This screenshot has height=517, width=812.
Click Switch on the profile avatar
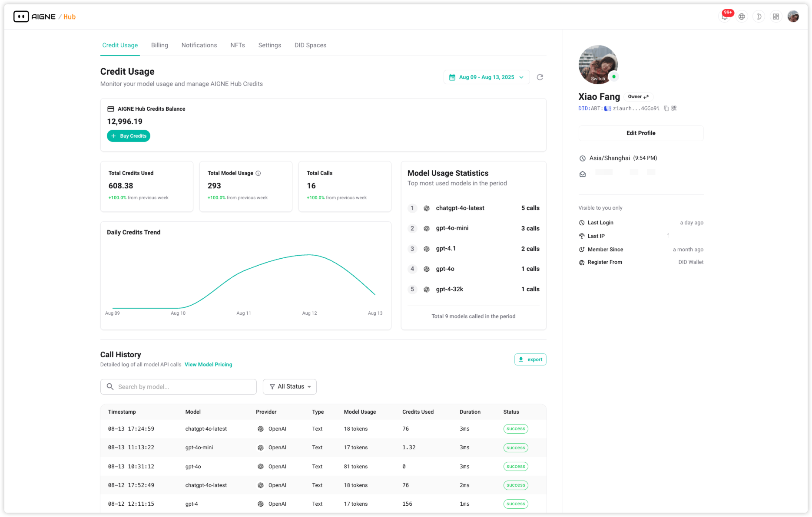598,79
